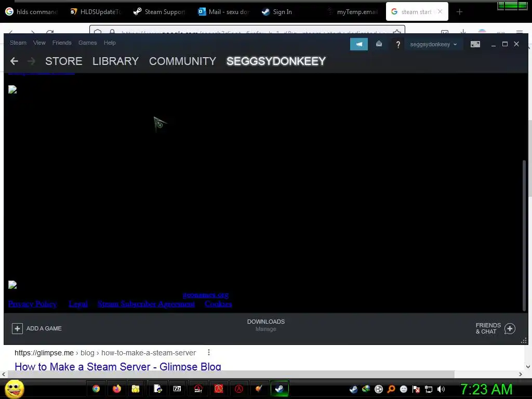Viewport: 532px width, 399px height.
Task: Open the Cookies link
Action: click(x=218, y=303)
